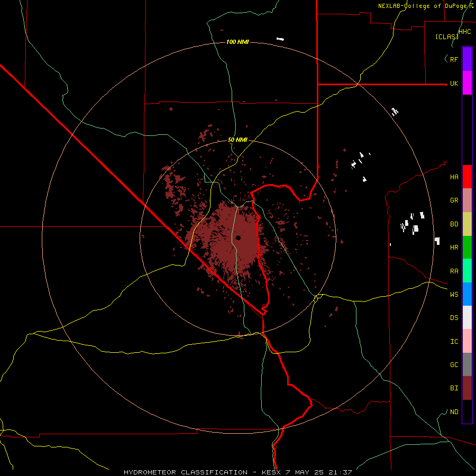Click the 'HHC' product label
This screenshot has height=476, width=476.
pos(465,32)
